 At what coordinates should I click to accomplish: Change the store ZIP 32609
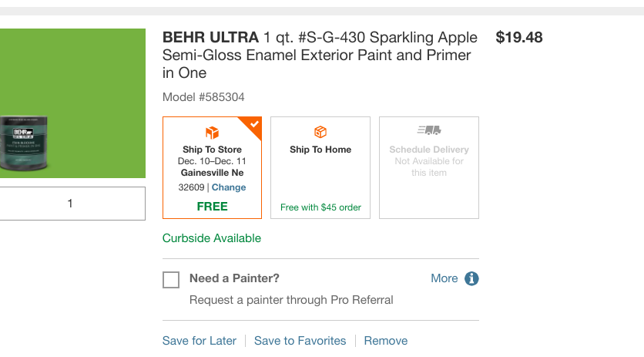click(229, 187)
